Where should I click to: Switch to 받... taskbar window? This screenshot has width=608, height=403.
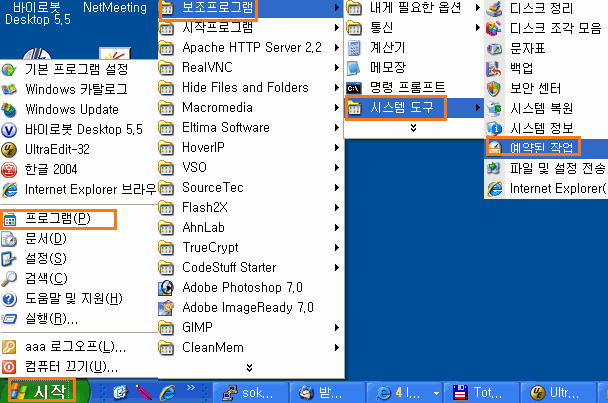(x=327, y=393)
